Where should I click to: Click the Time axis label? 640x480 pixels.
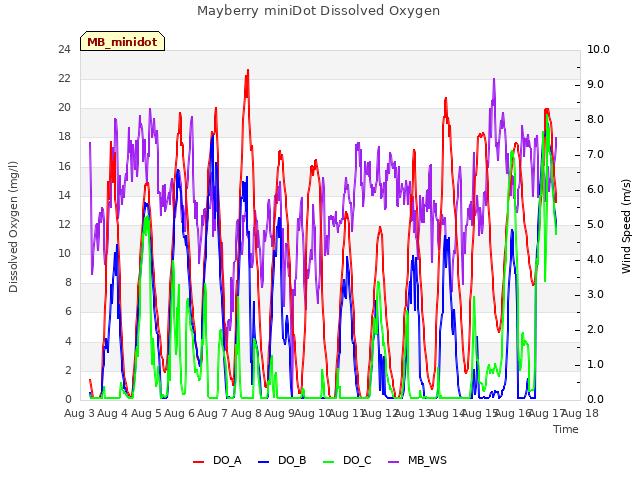566,429
